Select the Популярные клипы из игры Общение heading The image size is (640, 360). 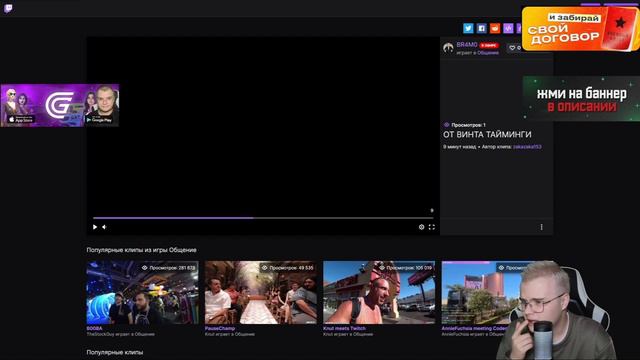tap(141, 250)
